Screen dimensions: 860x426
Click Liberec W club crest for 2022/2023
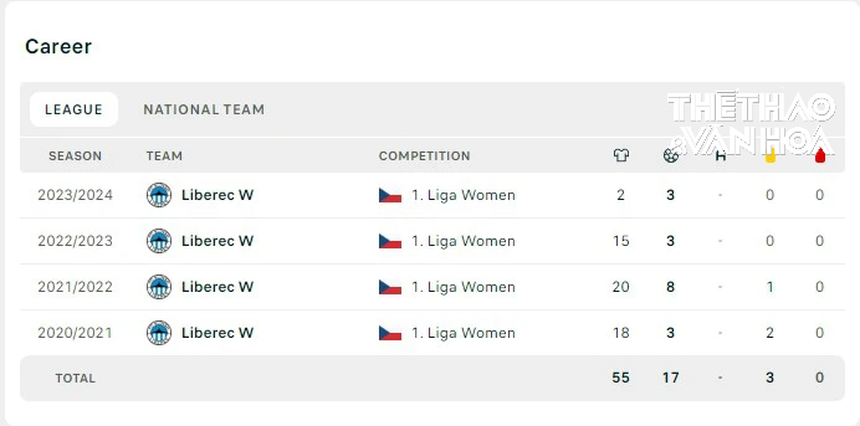(x=159, y=241)
